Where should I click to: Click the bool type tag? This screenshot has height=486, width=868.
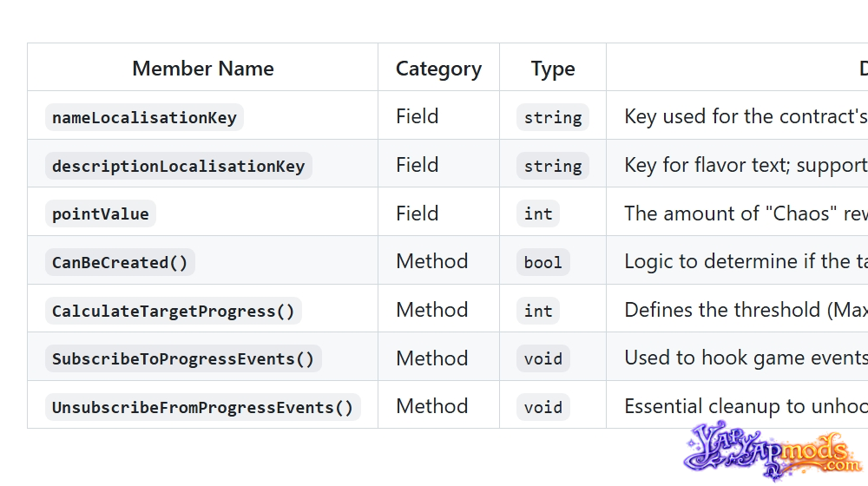(x=543, y=262)
